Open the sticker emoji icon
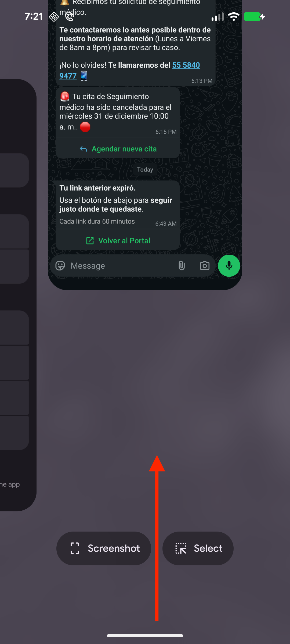290x644 pixels. [60, 266]
